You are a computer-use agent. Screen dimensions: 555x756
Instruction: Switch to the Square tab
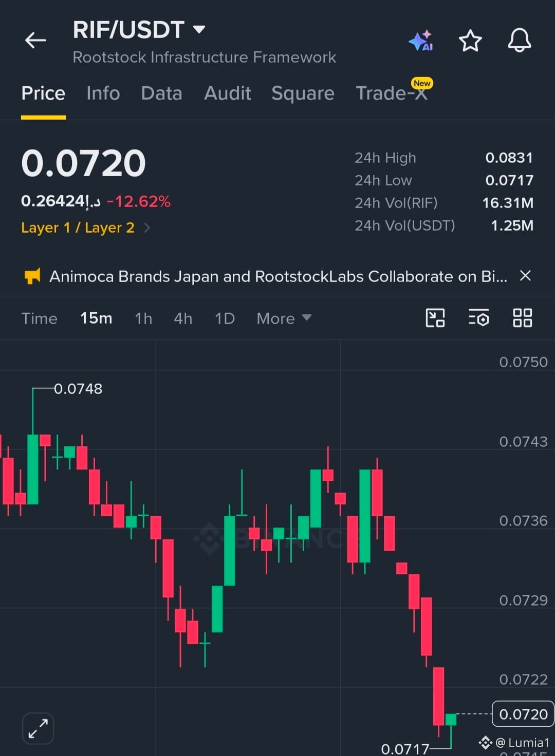(303, 93)
